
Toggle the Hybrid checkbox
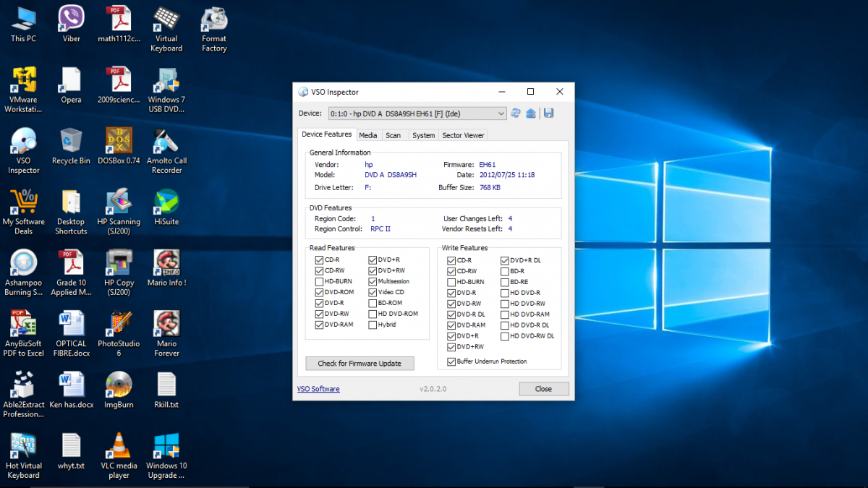pos(373,325)
